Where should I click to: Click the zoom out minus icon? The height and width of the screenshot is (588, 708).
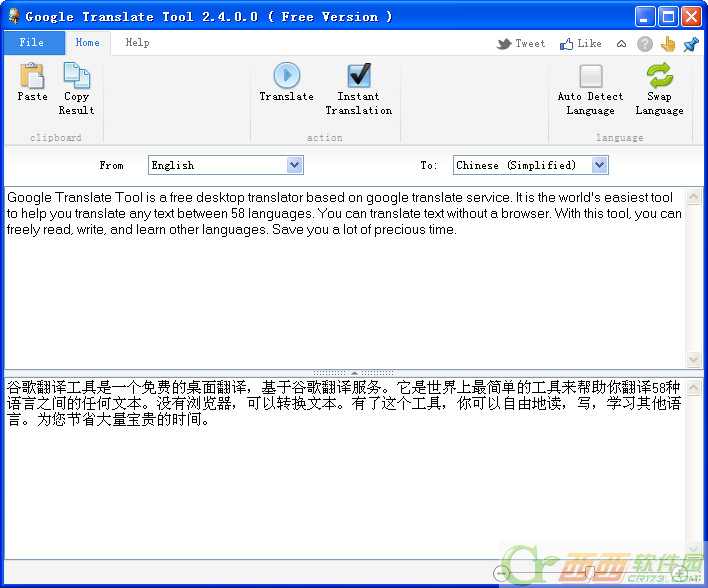pyautogui.click(x=502, y=573)
